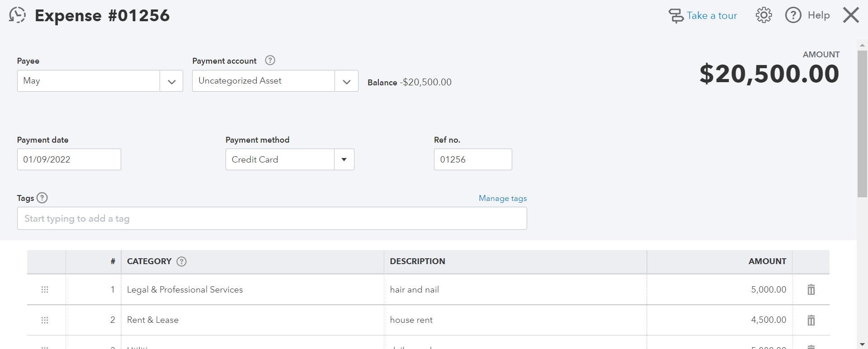This screenshot has width=868, height=349.
Task: Expand the Payee dropdown
Action: (x=171, y=81)
